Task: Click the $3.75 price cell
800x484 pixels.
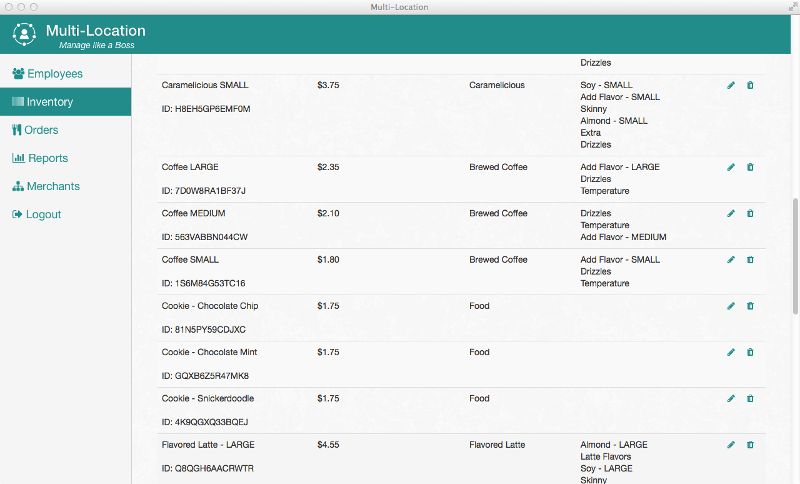Action: pyautogui.click(x=328, y=85)
